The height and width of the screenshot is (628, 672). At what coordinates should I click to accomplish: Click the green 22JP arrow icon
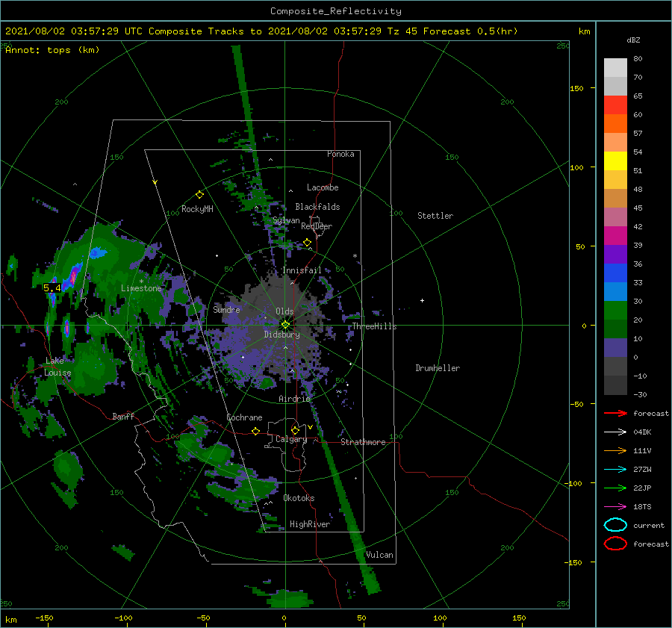pyautogui.click(x=615, y=488)
